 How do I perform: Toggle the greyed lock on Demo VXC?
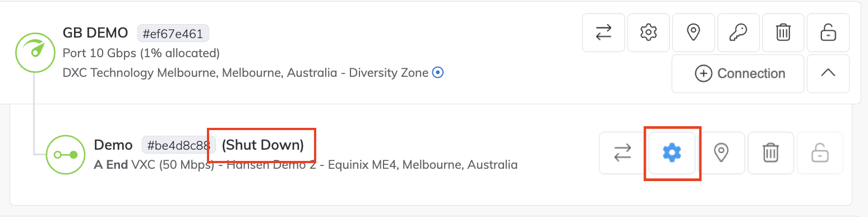click(x=820, y=153)
